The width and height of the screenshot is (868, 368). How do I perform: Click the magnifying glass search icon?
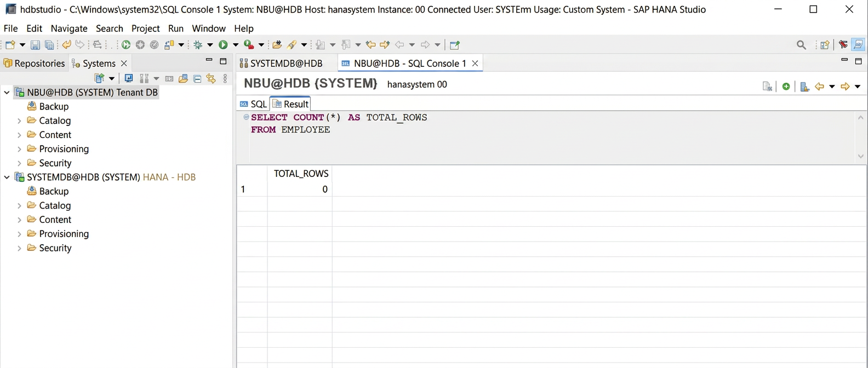point(801,45)
